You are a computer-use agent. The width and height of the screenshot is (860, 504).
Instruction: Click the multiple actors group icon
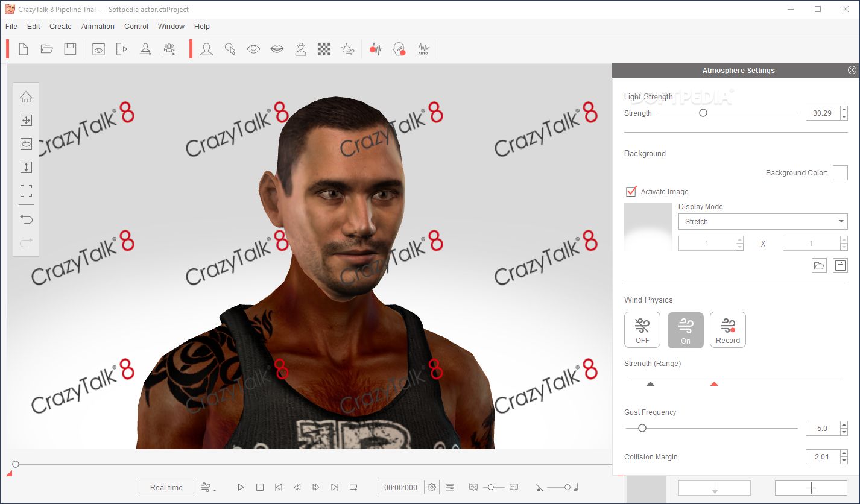coord(169,49)
